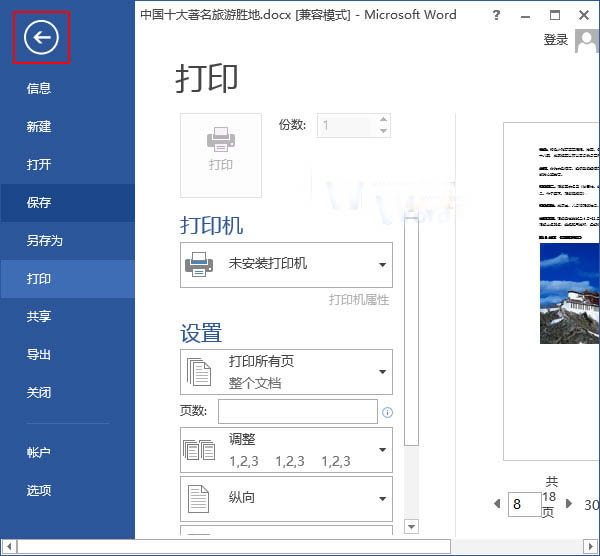Go back using the circular arrow button

click(41, 38)
